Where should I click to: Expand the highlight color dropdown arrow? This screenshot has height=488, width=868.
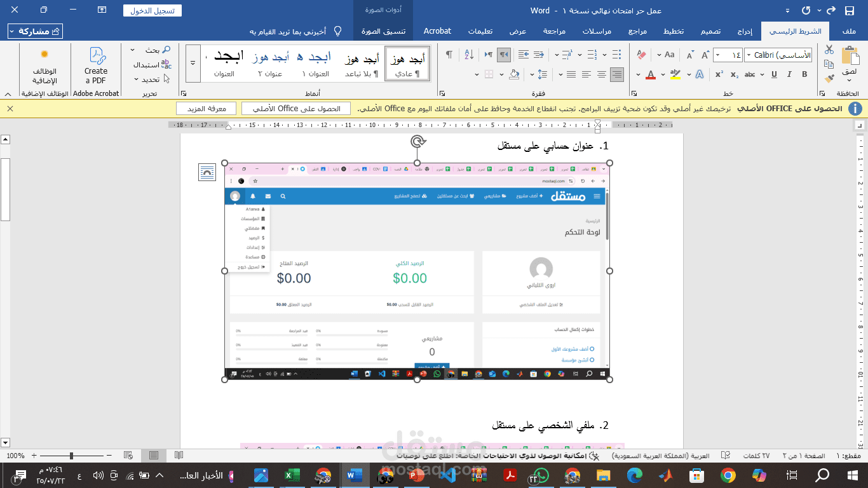pos(663,75)
